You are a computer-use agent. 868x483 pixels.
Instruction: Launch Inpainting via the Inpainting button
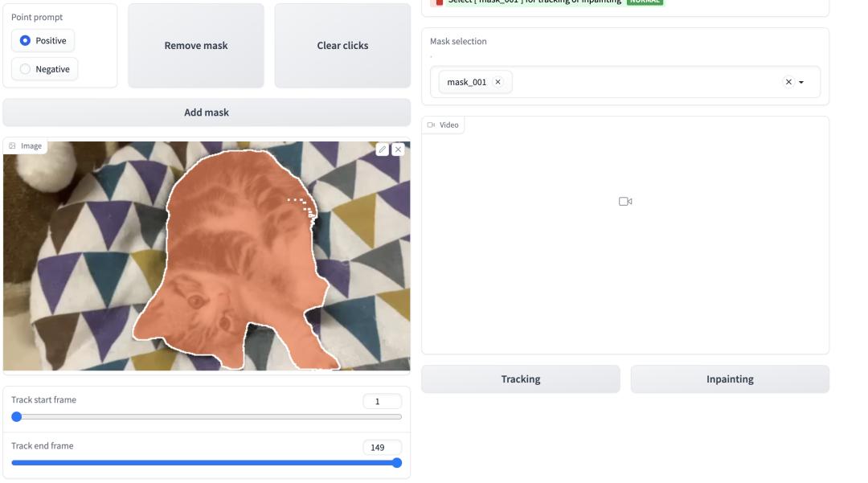point(730,379)
